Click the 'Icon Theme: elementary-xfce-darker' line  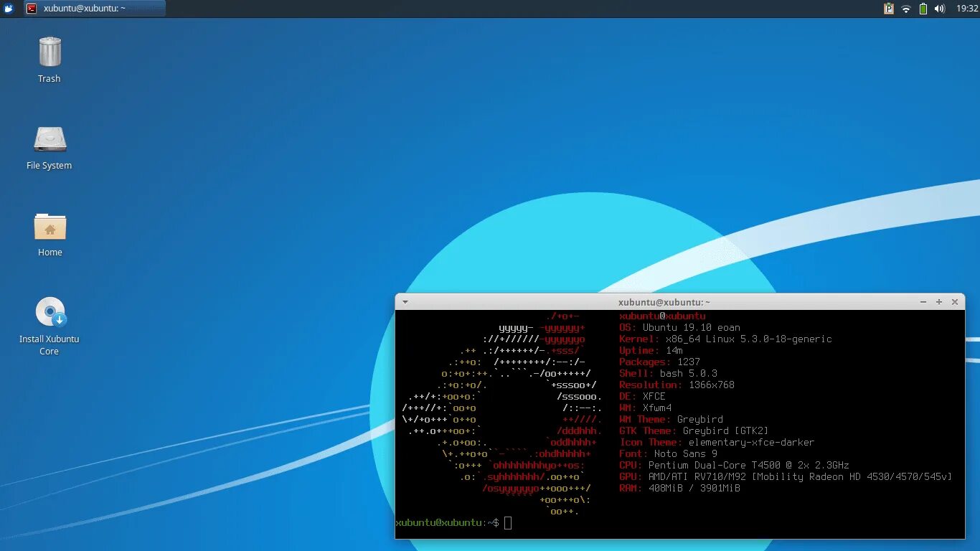[717, 442]
